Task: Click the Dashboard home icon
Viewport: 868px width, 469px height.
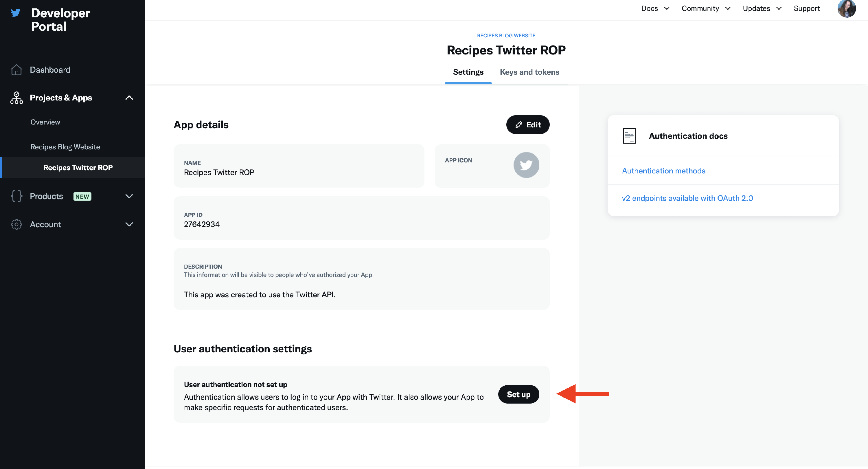Action: tap(16, 70)
